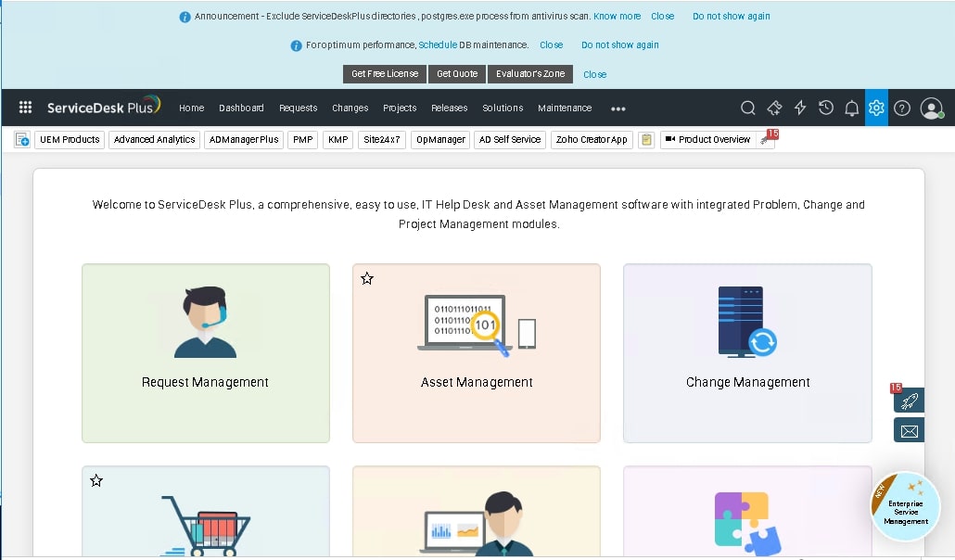The height and width of the screenshot is (560, 955).
Task: Click the Evaluator's Zone button
Action: [529, 74]
